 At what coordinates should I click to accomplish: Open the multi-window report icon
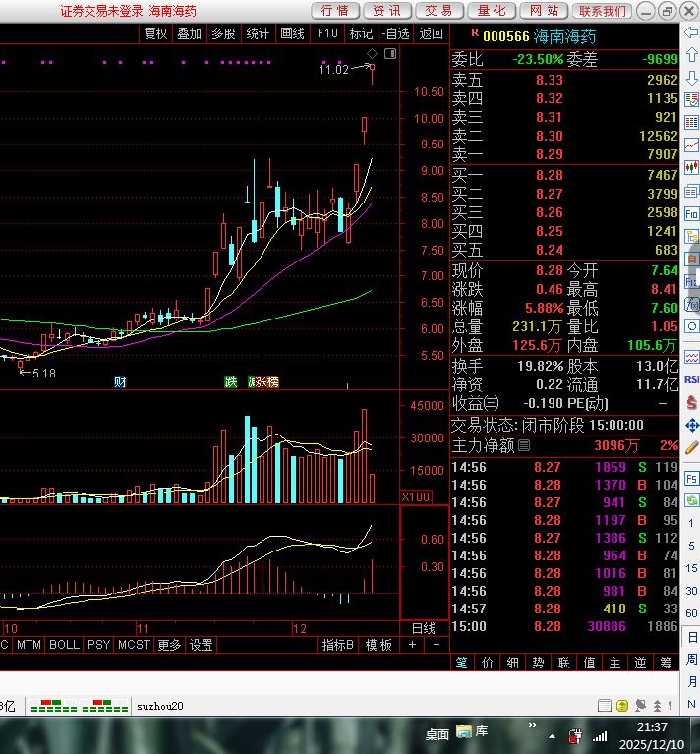[x=691, y=191]
